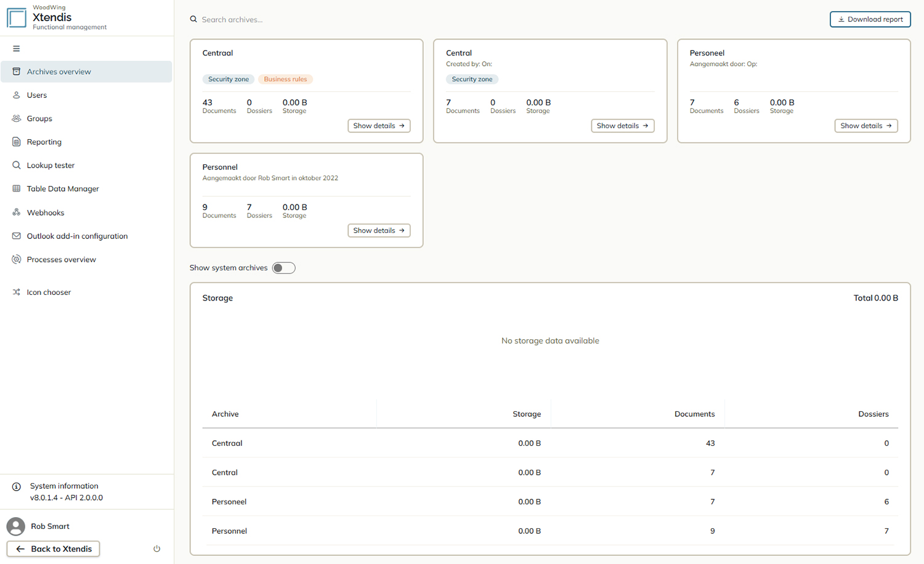Click the hamburger menu icon
Image resolution: width=924 pixels, height=564 pixels.
click(x=17, y=49)
